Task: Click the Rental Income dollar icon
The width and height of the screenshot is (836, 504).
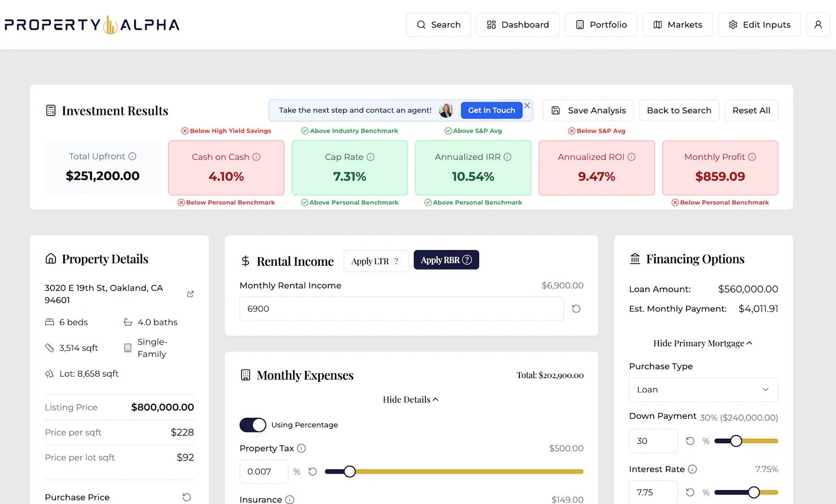Action: [246, 261]
